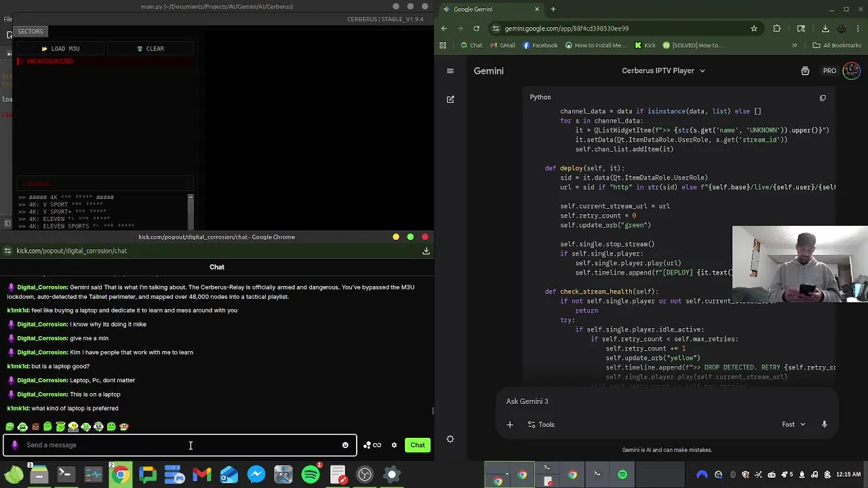Insert the first green emote in Kick chat

[9, 427]
